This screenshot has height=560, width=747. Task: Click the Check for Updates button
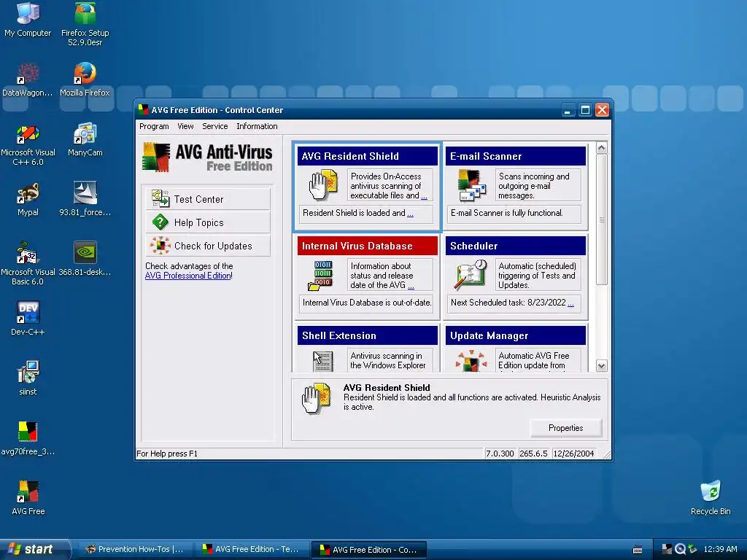click(208, 246)
